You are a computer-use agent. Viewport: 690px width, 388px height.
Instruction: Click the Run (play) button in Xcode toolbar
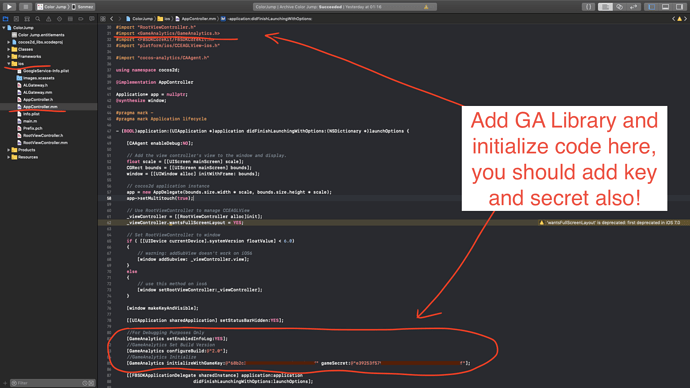click(x=9, y=7)
